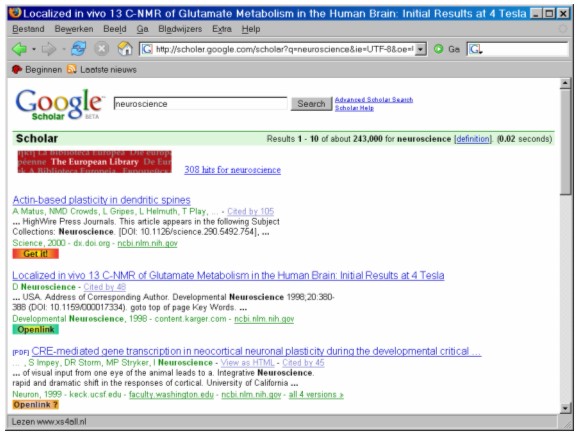This screenshot has height=439, width=580.
Task: Click the grey Forward arrow button
Action: [x=49, y=49]
